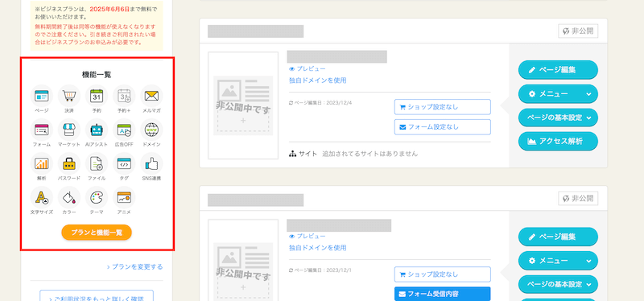Screen dimensions: 644x301
Task: Open the AIアシスト robot icon
Action: click(x=97, y=130)
